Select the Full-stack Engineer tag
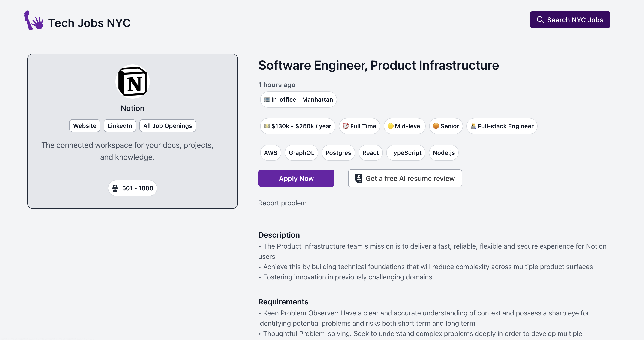 point(502,126)
